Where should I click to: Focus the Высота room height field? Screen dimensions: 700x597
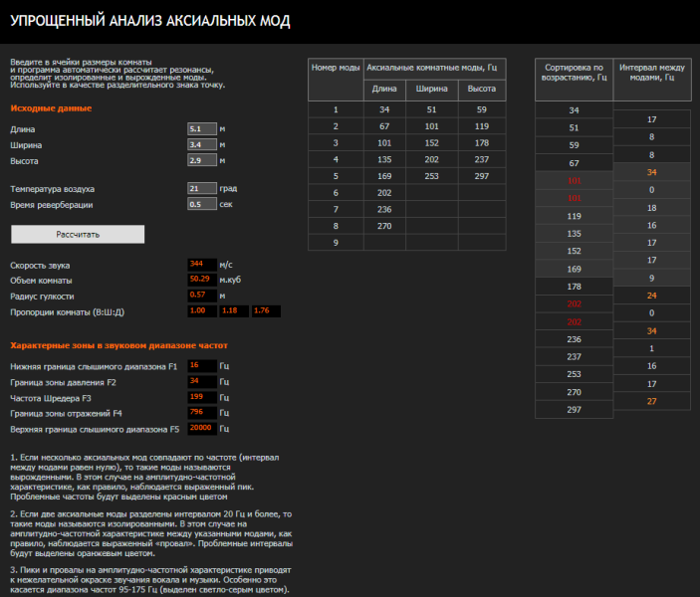[201, 160]
